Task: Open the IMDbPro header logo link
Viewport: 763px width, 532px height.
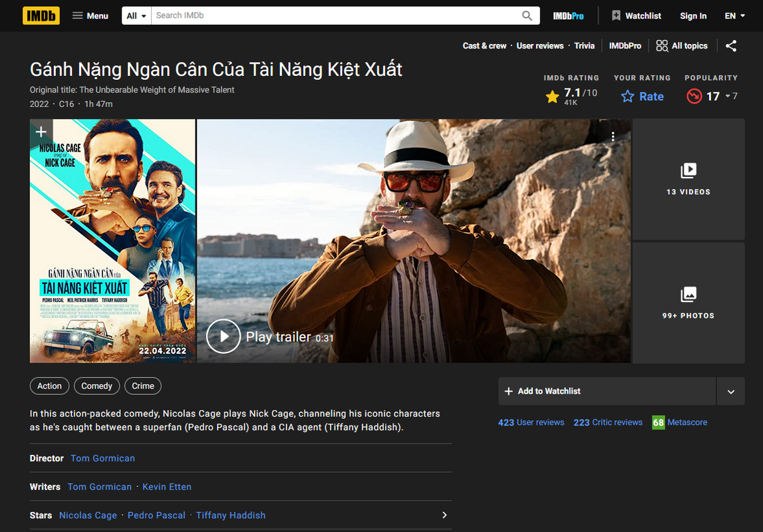Action: point(568,16)
